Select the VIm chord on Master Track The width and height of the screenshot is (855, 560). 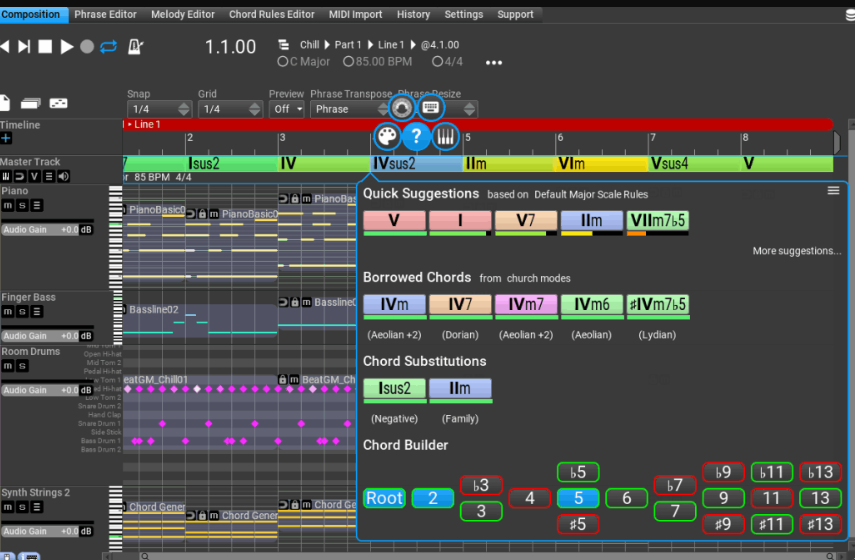point(601,164)
